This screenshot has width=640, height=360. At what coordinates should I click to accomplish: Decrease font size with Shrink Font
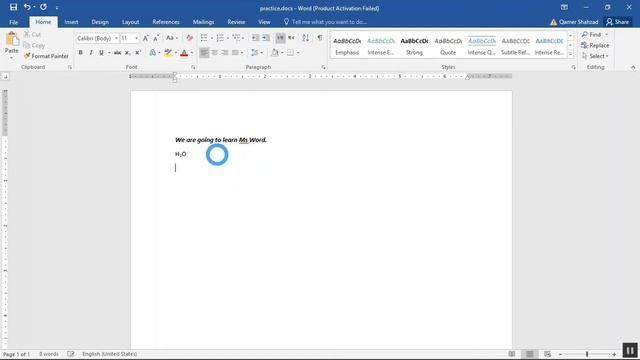click(156, 38)
